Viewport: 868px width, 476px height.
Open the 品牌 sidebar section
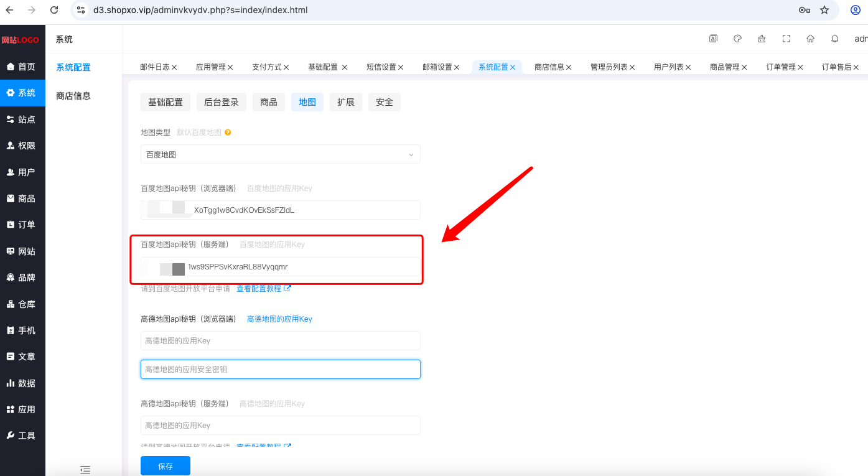22,278
